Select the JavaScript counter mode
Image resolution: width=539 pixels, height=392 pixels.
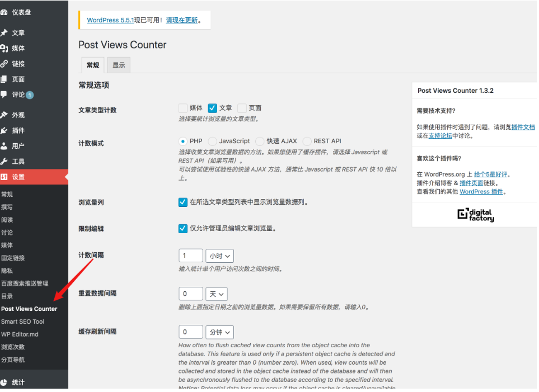(x=213, y=141)
